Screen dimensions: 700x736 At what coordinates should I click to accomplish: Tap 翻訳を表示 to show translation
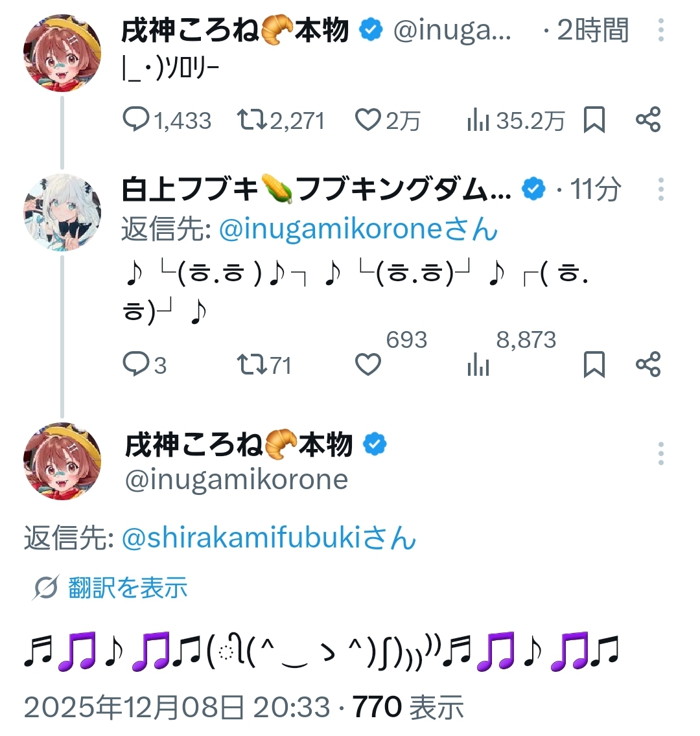tap(127, 588)
